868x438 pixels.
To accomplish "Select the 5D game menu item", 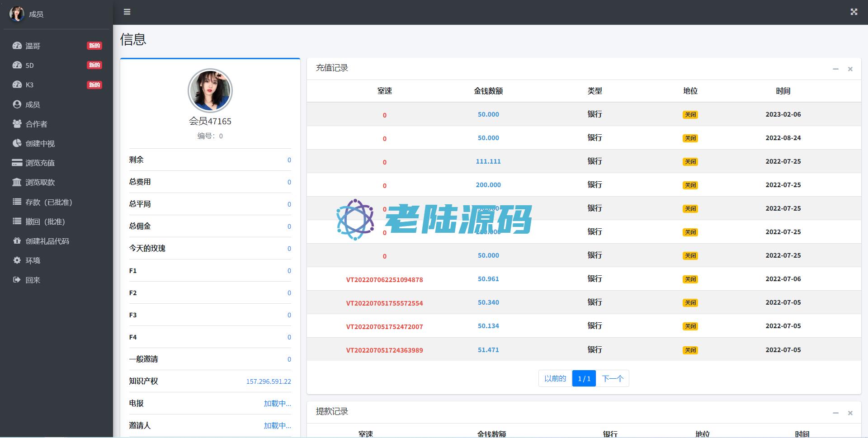I will [29, 66].
